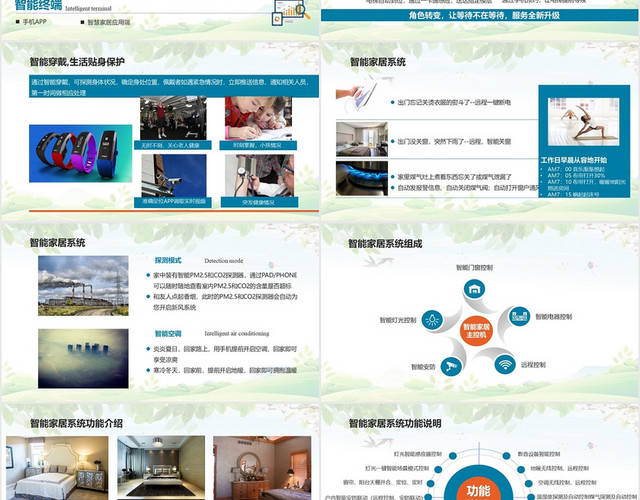Select the white headboard bedroom photo
Screen dimensions: 640x500
pyautogui.click(x=58, y=468)
